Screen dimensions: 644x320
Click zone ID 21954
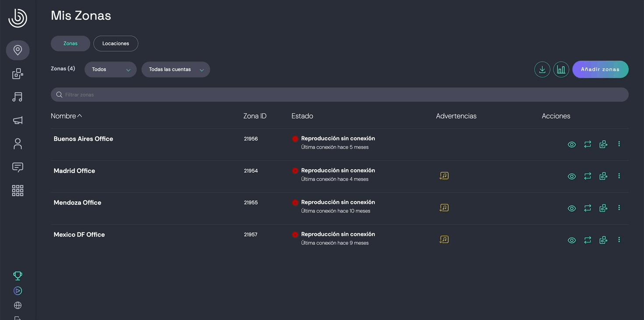251,171
